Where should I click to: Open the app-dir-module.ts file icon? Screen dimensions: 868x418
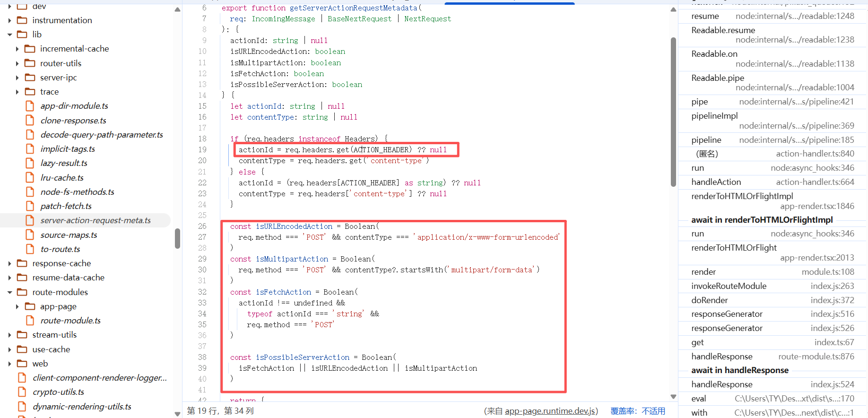pos(30,106)
